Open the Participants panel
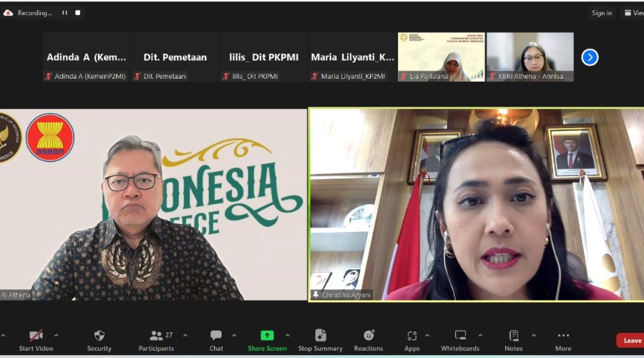Image resolution: width=644 pixels, height=358 pixels. [x=157, y=336]
